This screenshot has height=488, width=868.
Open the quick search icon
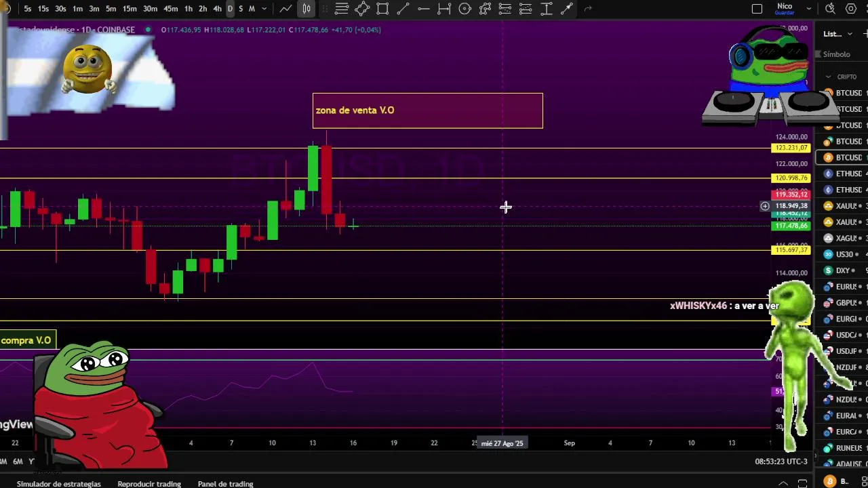[x=830, y=9]
